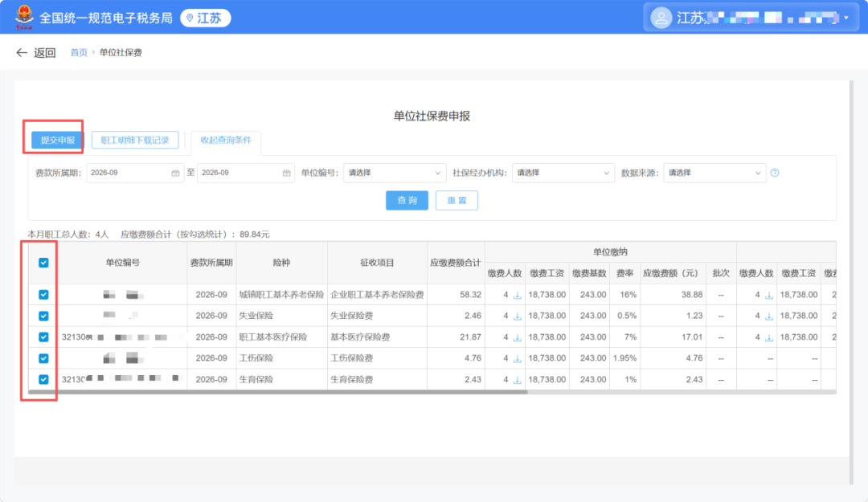Click the 失业保险费 cell
Viewport: 868px width, 502px height.
coord(377,316)
